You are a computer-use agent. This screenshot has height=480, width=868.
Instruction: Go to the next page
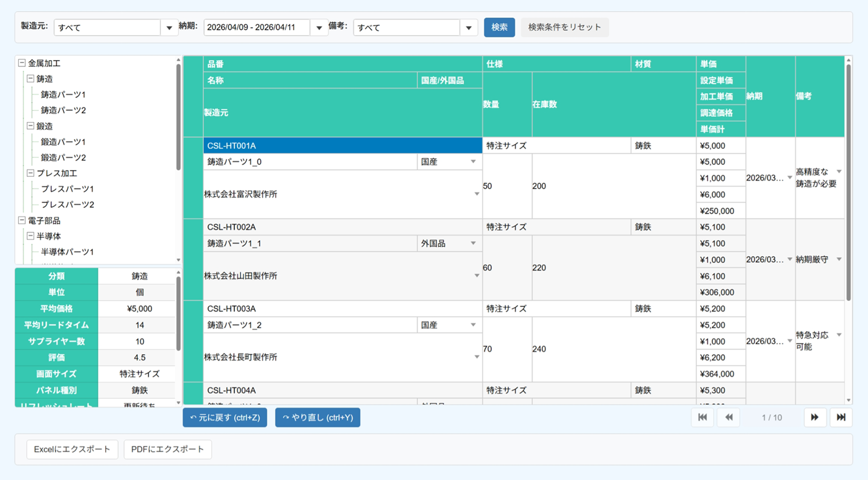pyautogui.click(x=814, y=417)
